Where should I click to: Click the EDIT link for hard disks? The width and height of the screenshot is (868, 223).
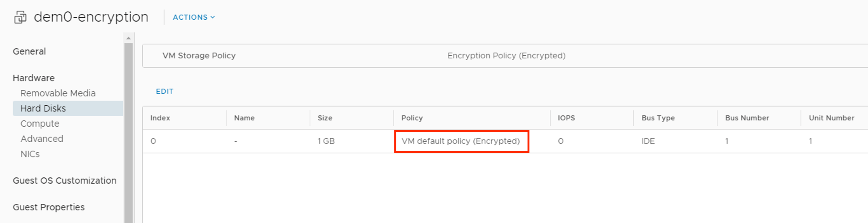pos(164,92)
